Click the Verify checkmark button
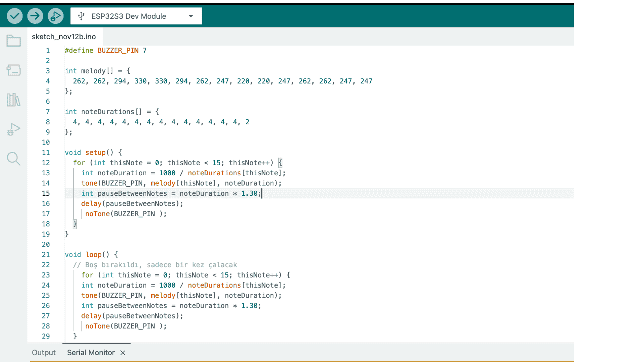 coord(15,16)
